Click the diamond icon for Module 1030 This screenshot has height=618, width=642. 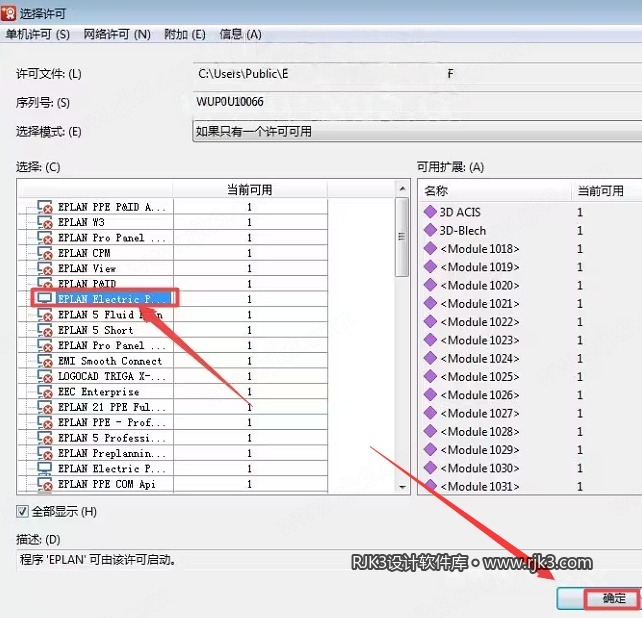(430, 468)
